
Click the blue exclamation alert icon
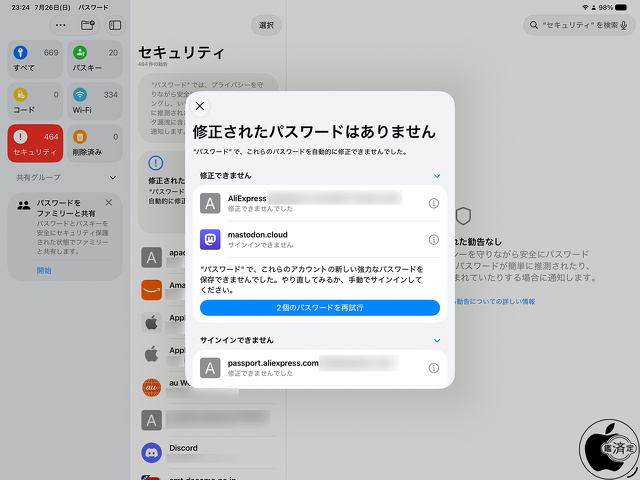(x=156, y=163)
